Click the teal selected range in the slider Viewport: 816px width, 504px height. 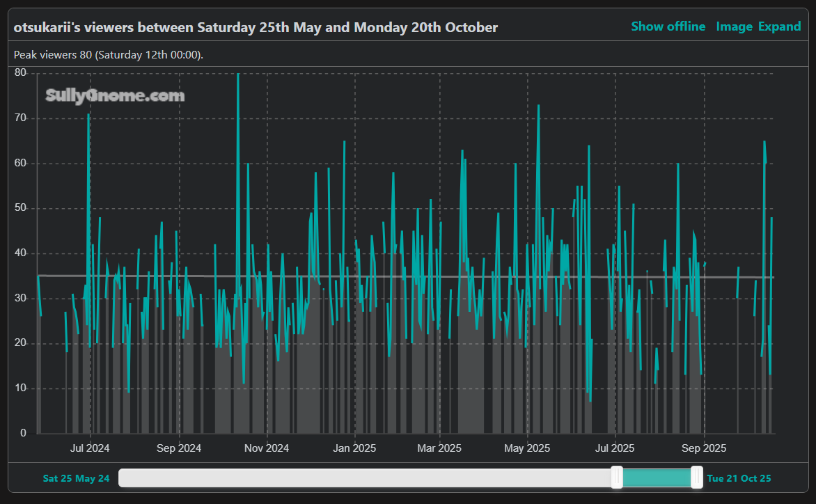657,478
